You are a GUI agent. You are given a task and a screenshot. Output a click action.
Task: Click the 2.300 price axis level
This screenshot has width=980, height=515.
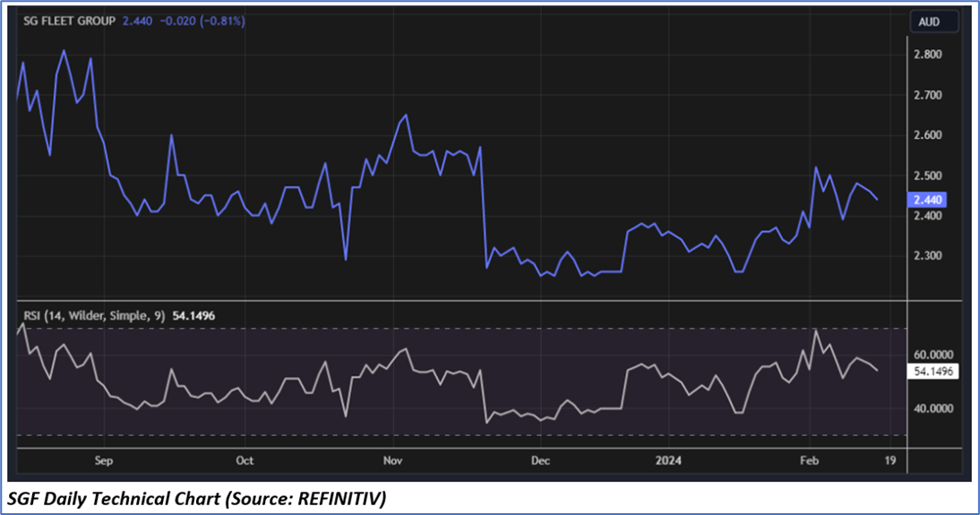click(928, 256)
